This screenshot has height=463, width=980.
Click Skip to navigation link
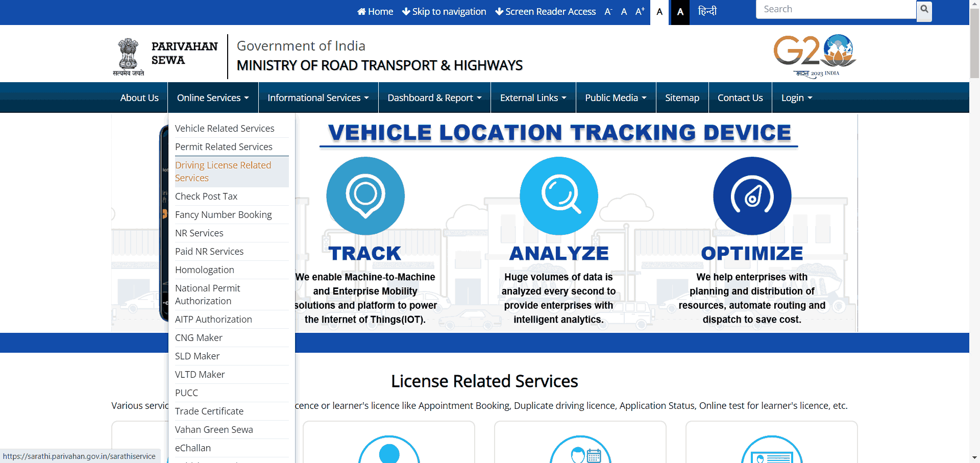[444, 11]
